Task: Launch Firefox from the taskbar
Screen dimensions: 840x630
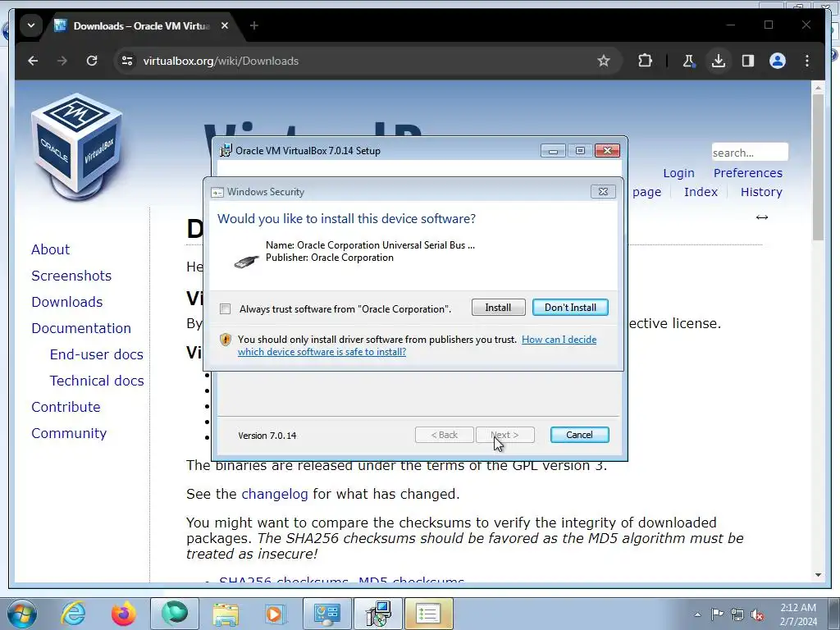Action: 123,614
